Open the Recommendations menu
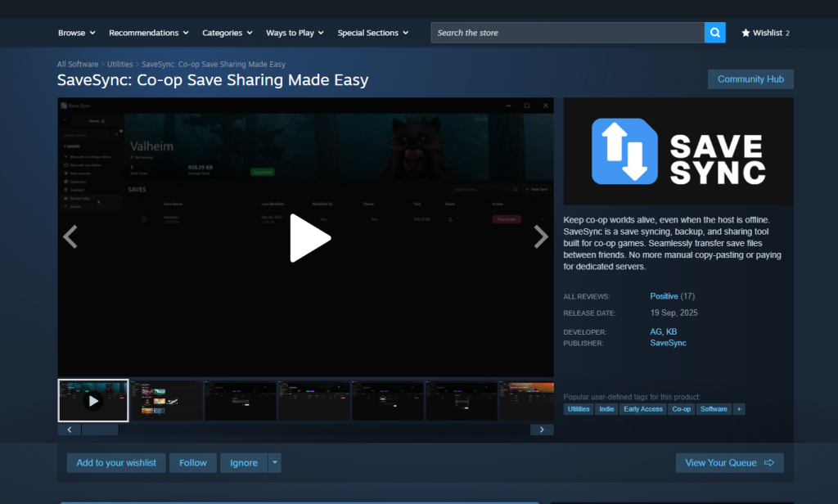 click(148, 32)
